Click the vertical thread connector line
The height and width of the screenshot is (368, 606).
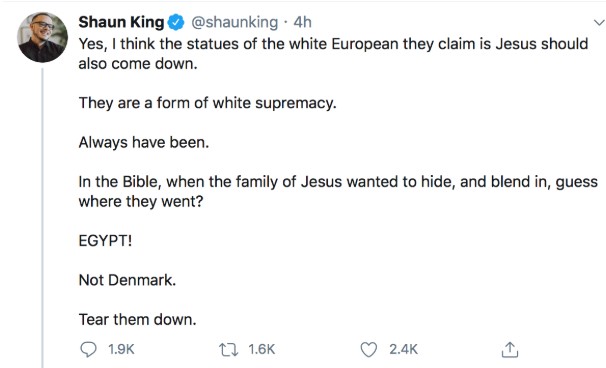tap(43, 218)
